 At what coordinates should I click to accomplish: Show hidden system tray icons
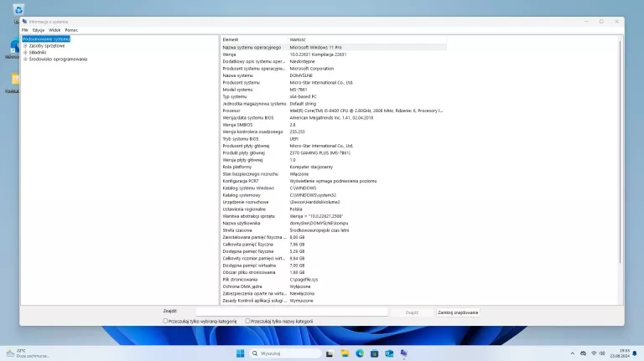click(x=572, y=353)
